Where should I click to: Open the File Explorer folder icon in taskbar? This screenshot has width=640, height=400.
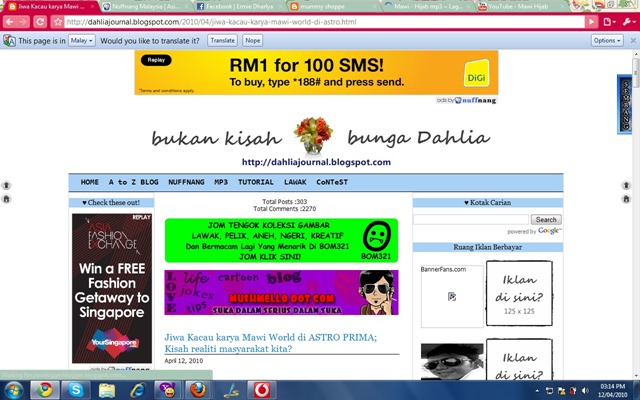pyautogui.click(x=107, y=390)
